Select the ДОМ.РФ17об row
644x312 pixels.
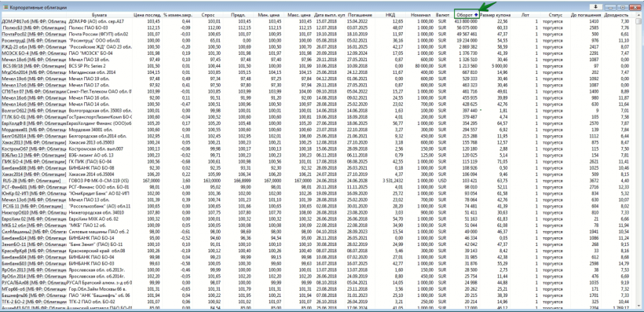click(x=318, y=21)
